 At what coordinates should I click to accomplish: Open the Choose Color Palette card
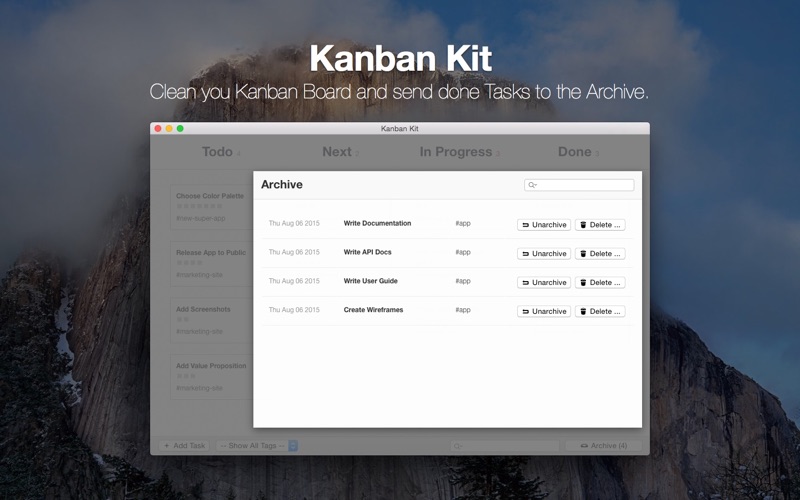point(211,207)
